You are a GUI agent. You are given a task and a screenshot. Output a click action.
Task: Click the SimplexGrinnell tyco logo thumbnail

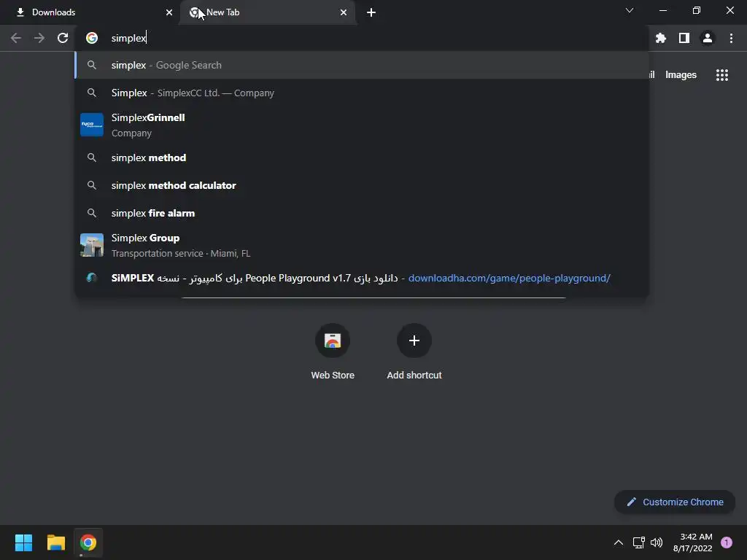(92, 125)
